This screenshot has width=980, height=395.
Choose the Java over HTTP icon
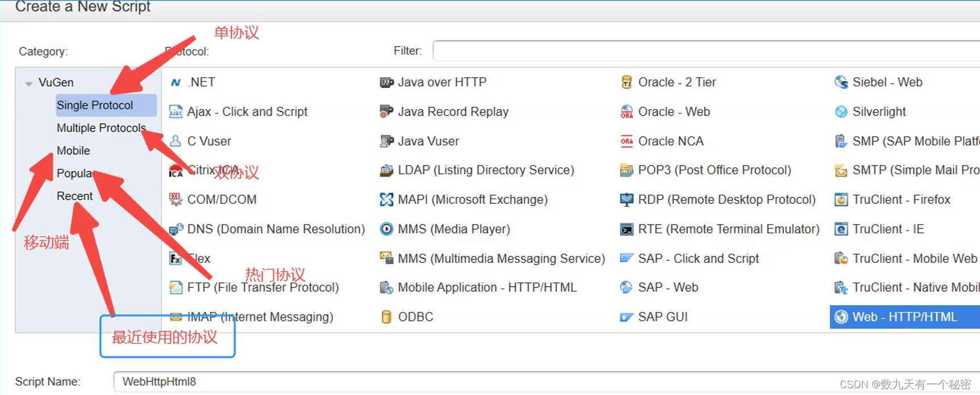coord(386,82)
